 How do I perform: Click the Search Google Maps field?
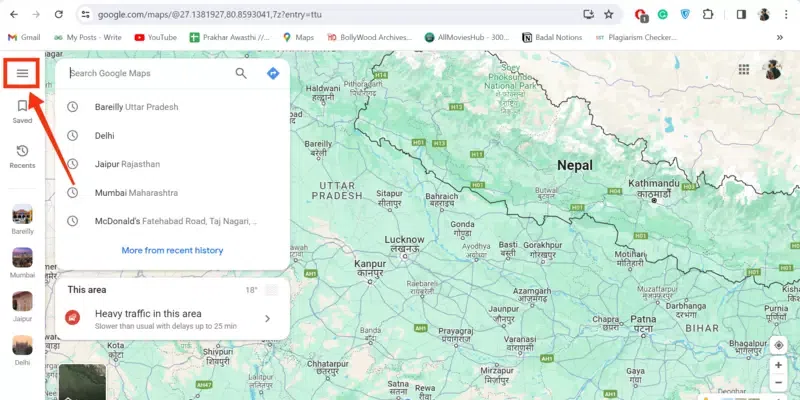tap(148, 73)
